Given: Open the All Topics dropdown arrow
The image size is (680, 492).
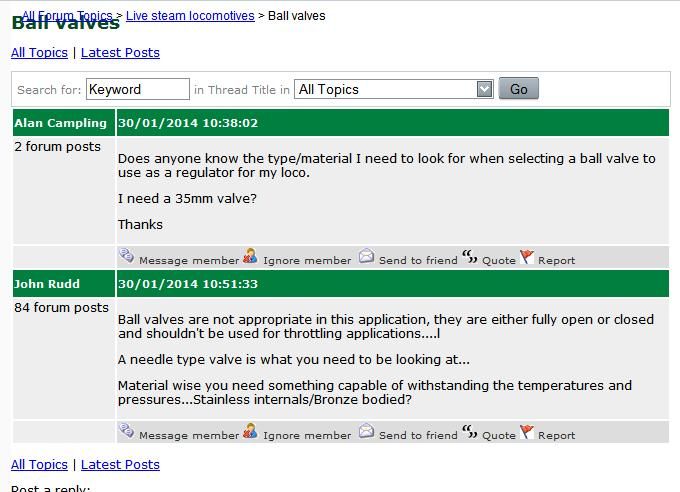Looking at the screenshot, I should point(484,89).
